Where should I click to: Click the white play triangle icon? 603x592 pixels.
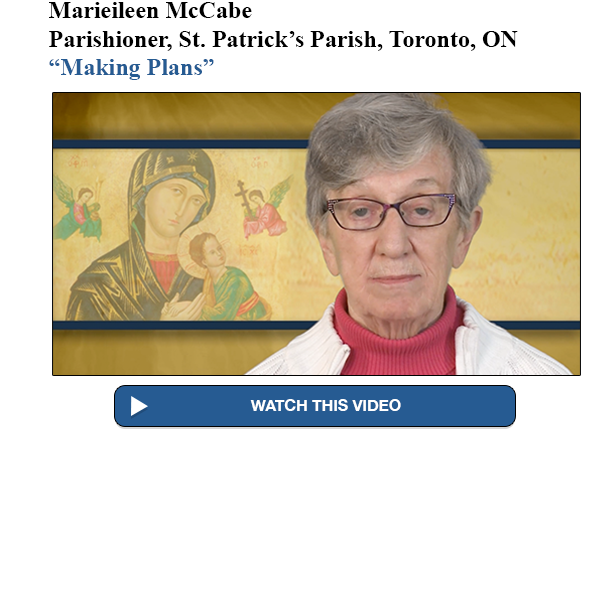point(139,406)
